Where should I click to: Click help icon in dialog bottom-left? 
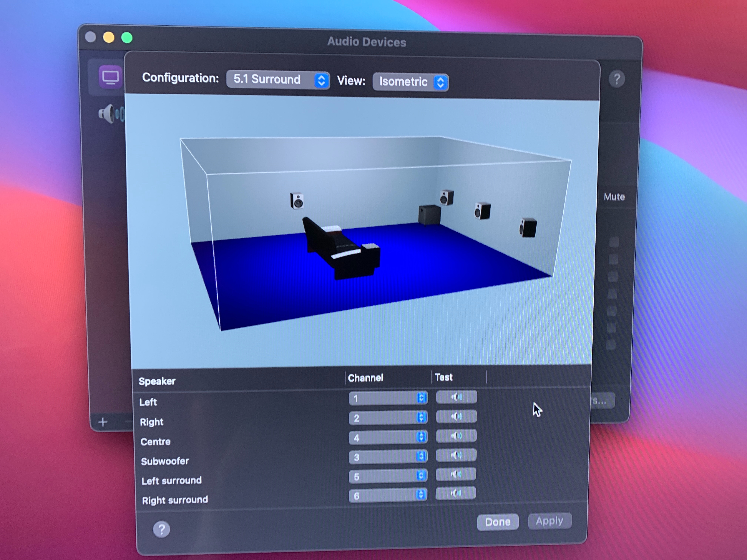(x=161, y=529)
